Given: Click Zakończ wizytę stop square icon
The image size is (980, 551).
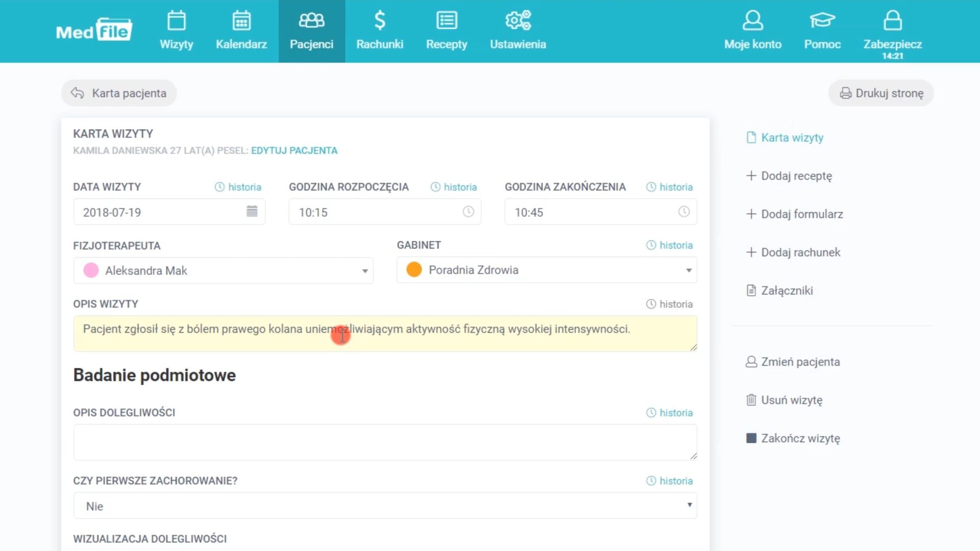Looking at the screenshot, I should (751, 438).
